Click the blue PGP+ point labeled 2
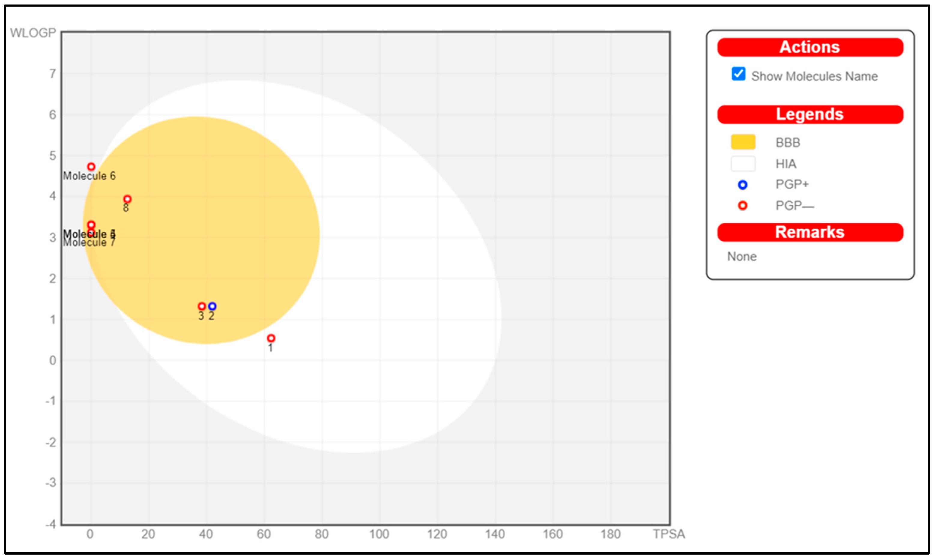 pos(212,306)
